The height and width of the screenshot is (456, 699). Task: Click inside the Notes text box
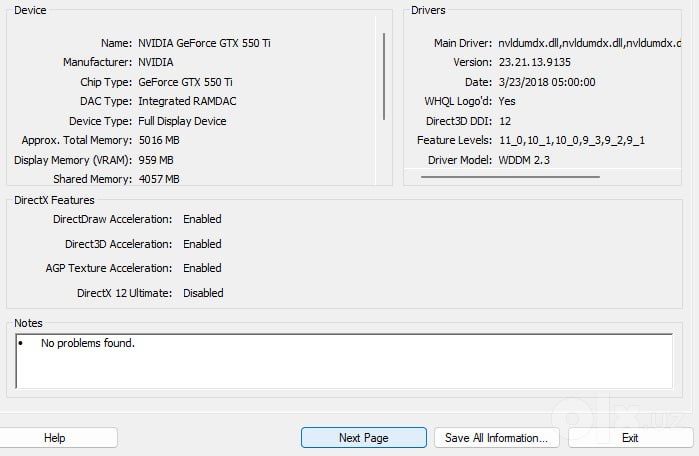[x=344, y=361]
